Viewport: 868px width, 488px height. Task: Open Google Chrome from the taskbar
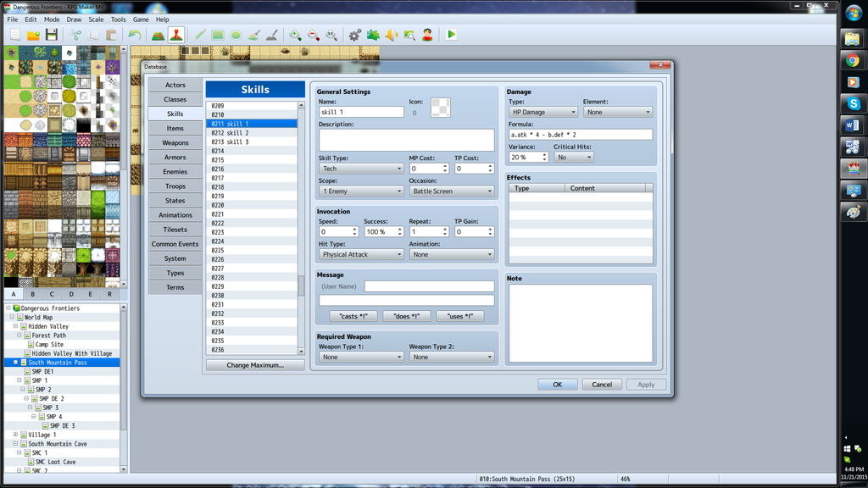tap(853, 60)
